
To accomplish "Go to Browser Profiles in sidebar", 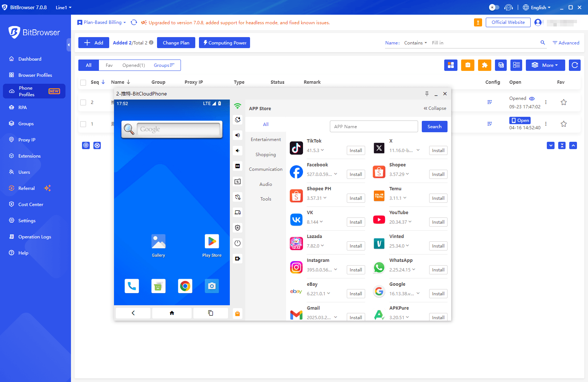I will 35,75.
